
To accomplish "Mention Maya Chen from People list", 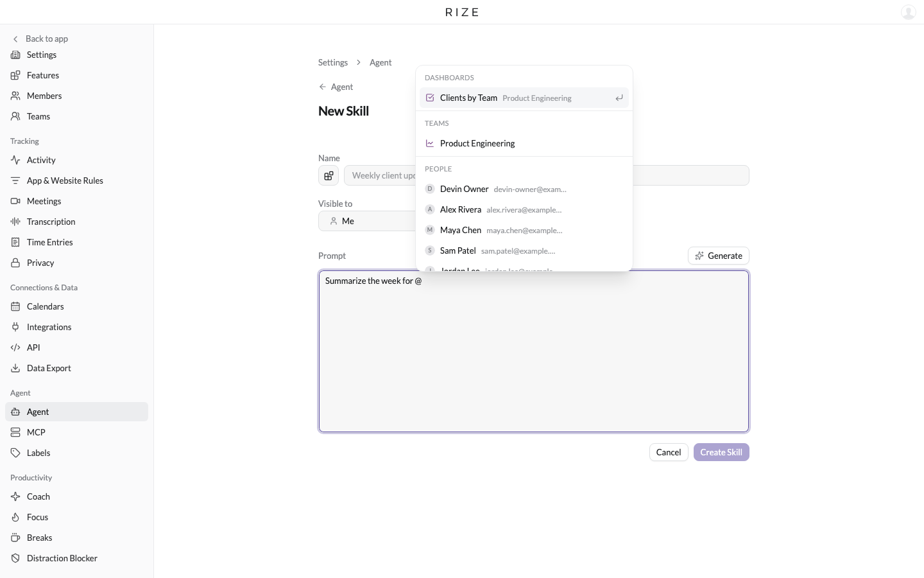I will point(524,230).
